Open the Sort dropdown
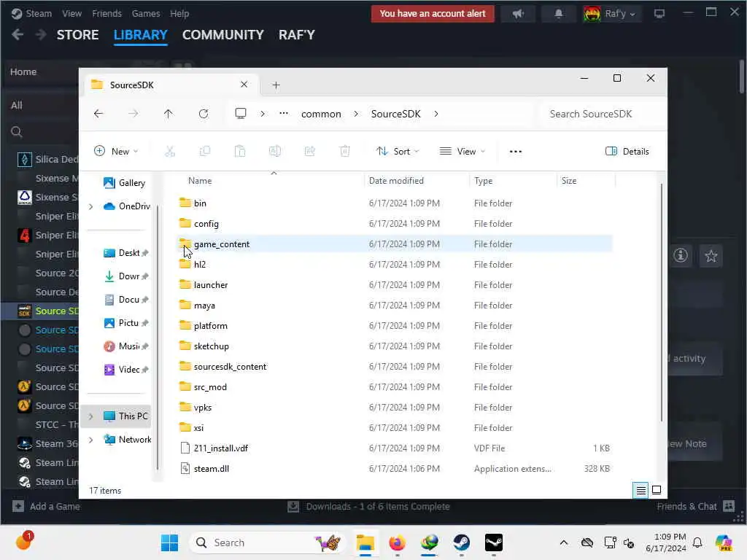The width and height of the screenshot is (747, 560). click(398, 152)
